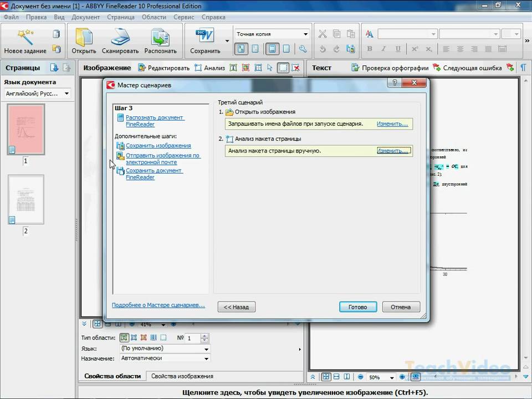Toggle fit-width view in Text pane bottom bar

[x=336, y=377]
